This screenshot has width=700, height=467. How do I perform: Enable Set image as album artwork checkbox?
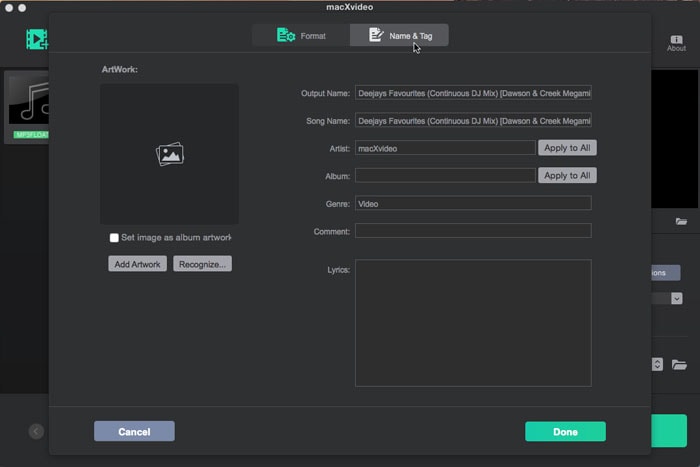[114, 238]
